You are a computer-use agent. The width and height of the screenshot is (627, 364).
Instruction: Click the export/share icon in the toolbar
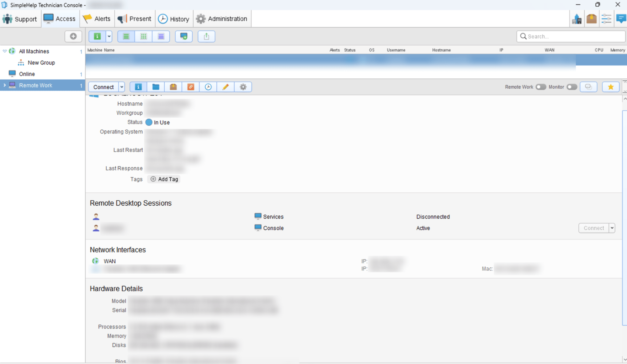[x=206, y=36]
